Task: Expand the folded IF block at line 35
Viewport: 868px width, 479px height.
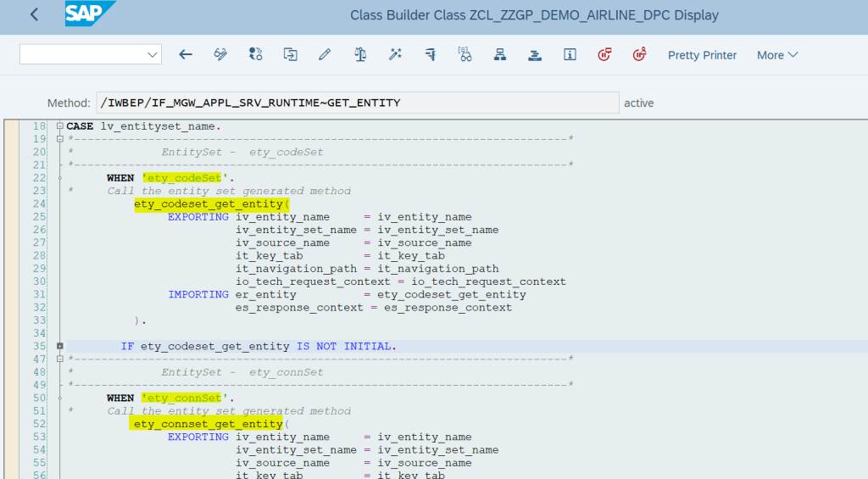Action: coord(60,346)
